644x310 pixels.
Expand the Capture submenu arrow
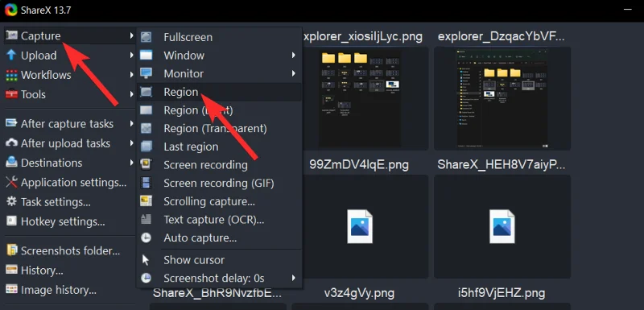point(131,35)
